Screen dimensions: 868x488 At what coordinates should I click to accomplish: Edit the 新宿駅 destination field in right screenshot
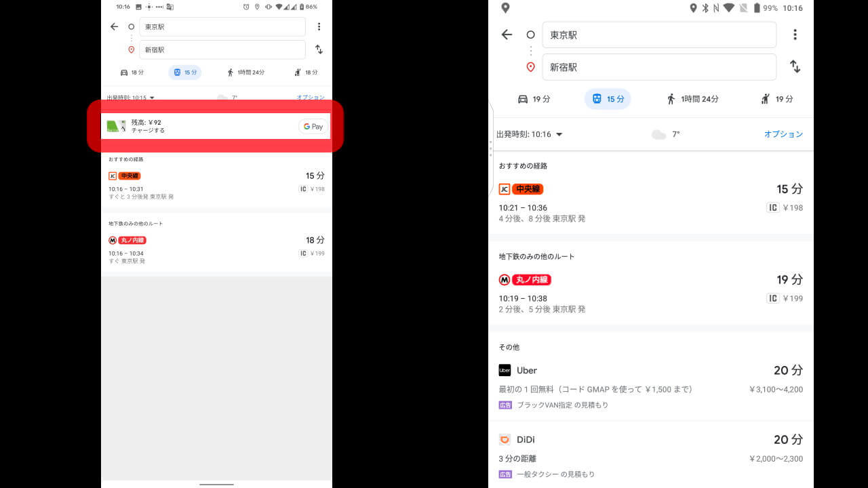tap(658, 67)
